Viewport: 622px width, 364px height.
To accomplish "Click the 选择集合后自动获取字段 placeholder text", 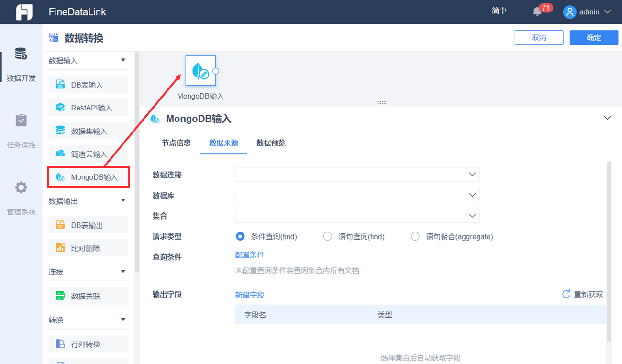I will tap(421, 358).
